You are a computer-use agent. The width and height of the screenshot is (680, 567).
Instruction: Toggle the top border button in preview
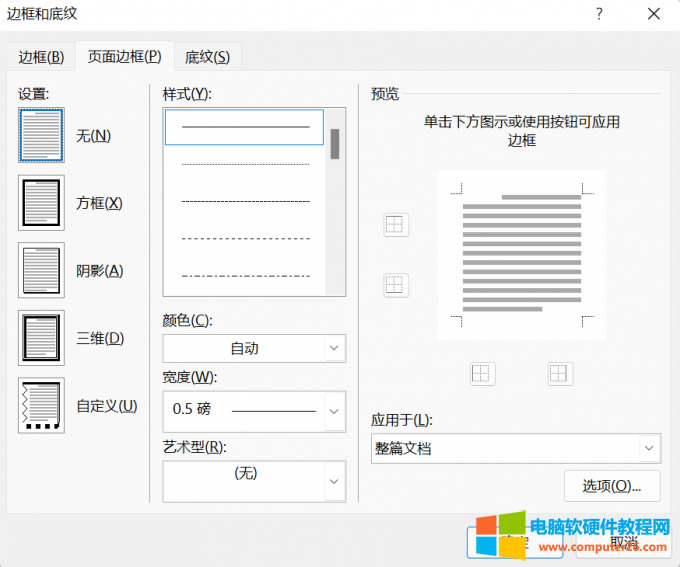click(x=396, y=225)
